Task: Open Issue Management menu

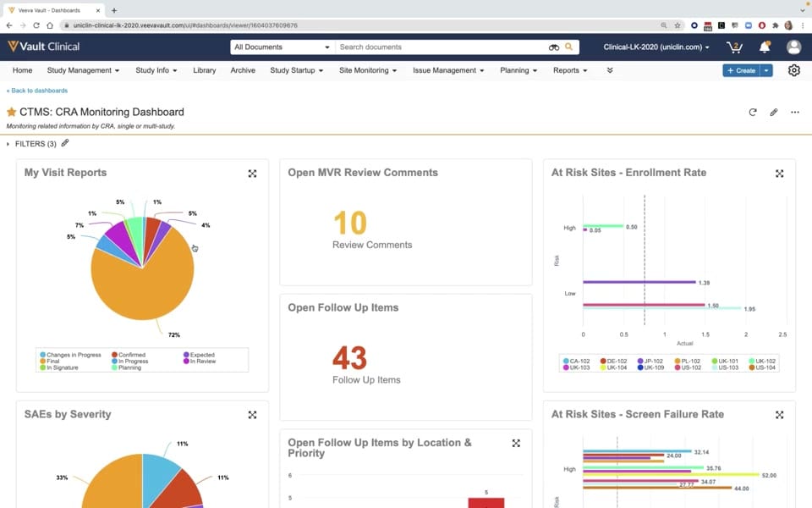Action: click(448, 70)
